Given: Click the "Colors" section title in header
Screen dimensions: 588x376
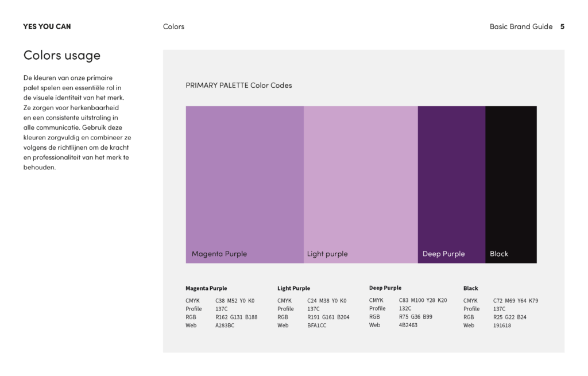Looking at the screenshot, I should point(173,26).
